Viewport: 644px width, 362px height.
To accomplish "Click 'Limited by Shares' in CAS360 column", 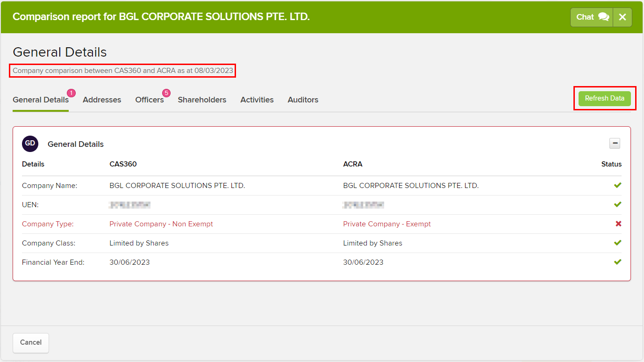I will pyautogui.click(x=139, y=243).
